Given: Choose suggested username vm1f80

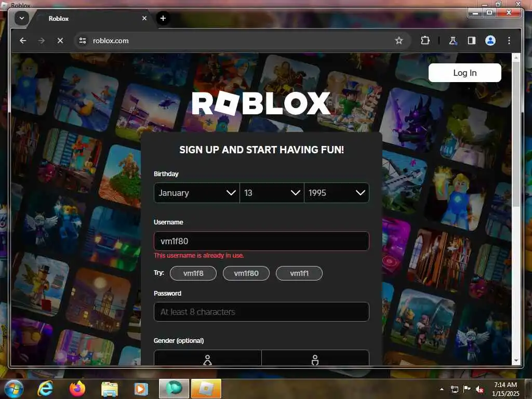Looking at the screenshot, I should tap(246, 273).
